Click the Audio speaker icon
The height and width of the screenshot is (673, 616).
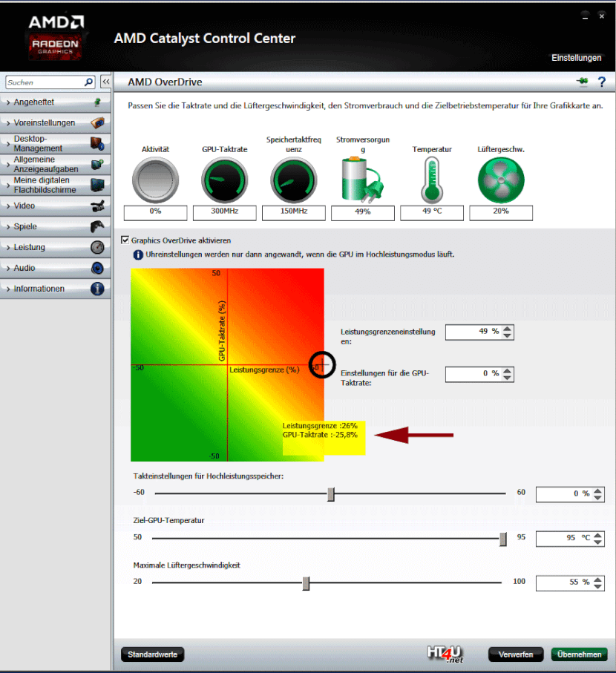point(97,268)
